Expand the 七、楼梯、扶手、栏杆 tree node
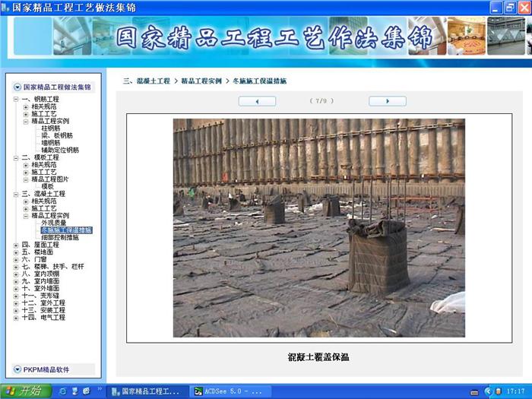This screenshot has height=399, width=532. pos(17,267)
